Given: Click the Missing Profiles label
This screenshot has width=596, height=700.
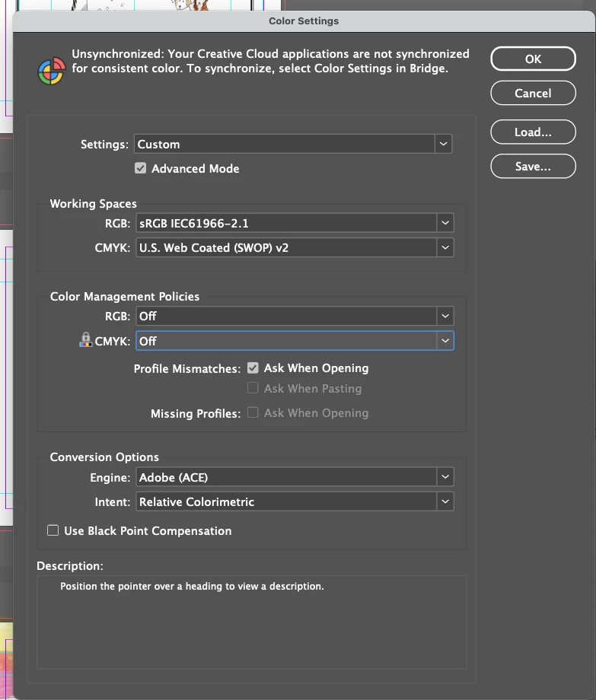Looking at the screenshot, I should point(196,413).
